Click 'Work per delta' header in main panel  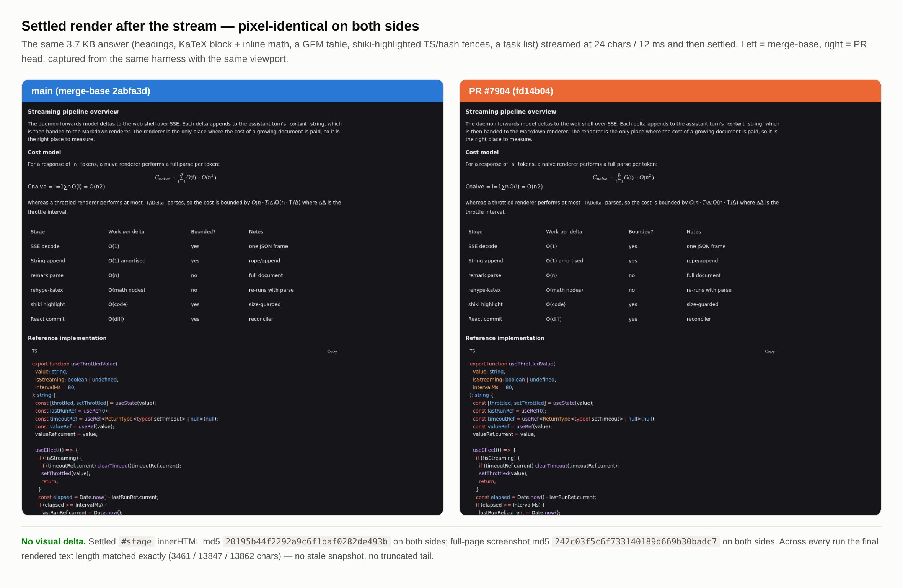coord(126,232)
